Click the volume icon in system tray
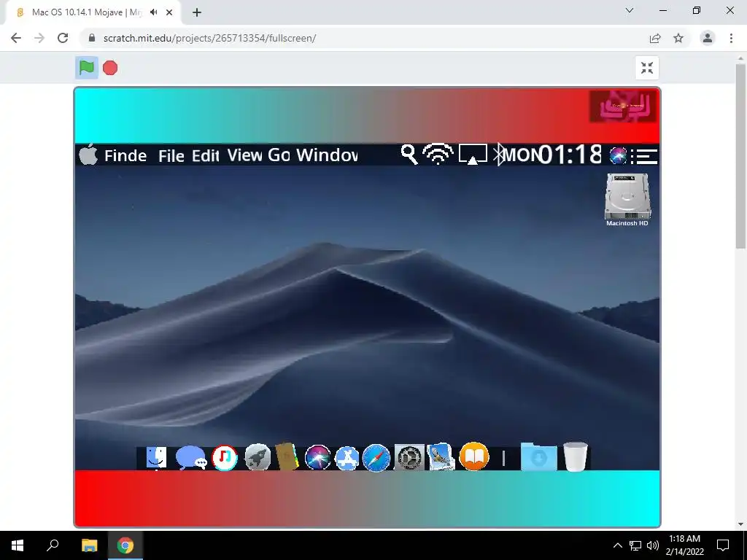This screenshot has height=560, width=747. [x=653, y=545]
